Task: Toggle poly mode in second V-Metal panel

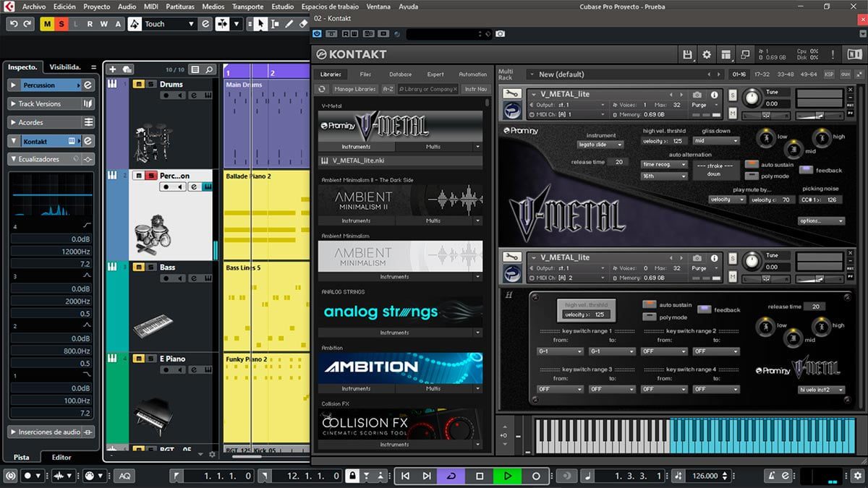Action: [650, 317]
